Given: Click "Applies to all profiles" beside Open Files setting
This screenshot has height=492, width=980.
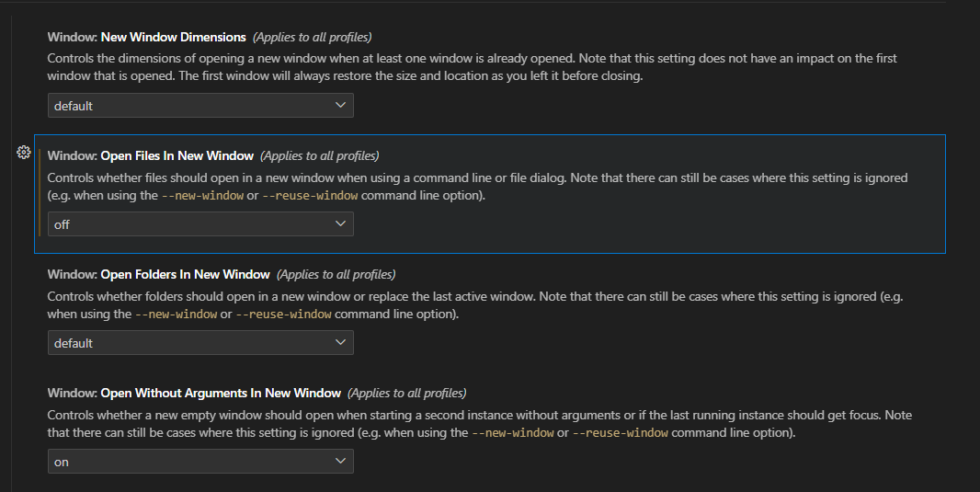Looking at the screenshot, I should 319,156.
